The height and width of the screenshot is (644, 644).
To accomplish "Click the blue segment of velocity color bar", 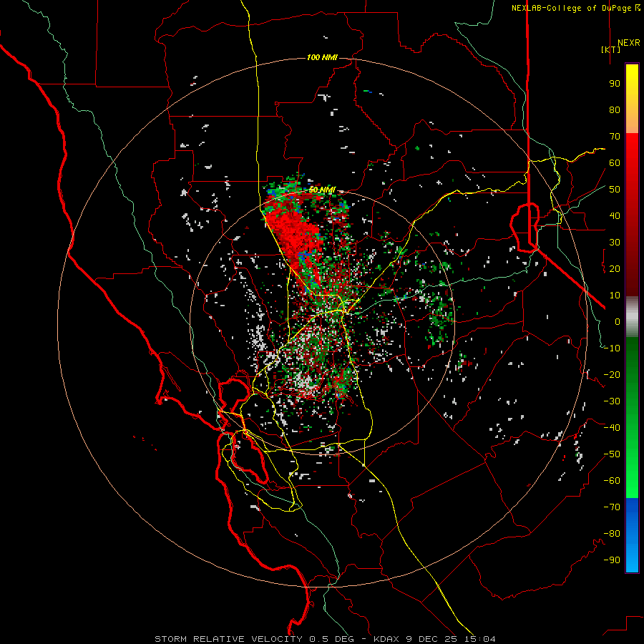I will click(x=632, y=535).
